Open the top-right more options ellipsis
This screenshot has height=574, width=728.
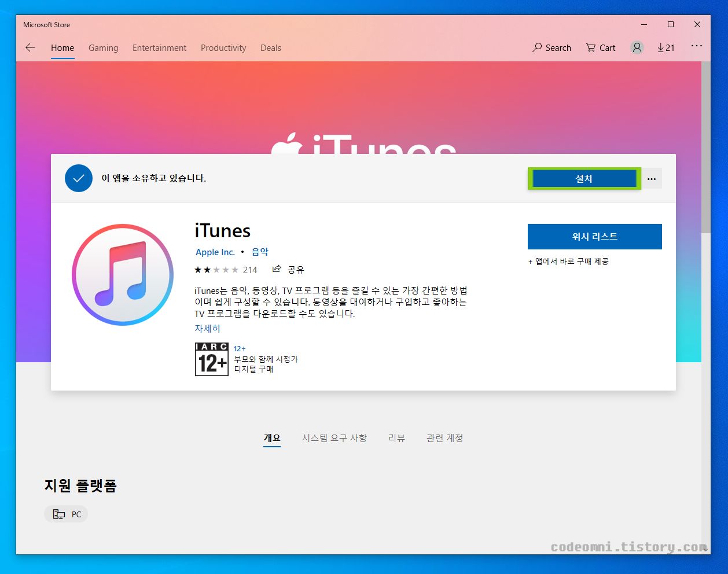(x=697, y=46)
